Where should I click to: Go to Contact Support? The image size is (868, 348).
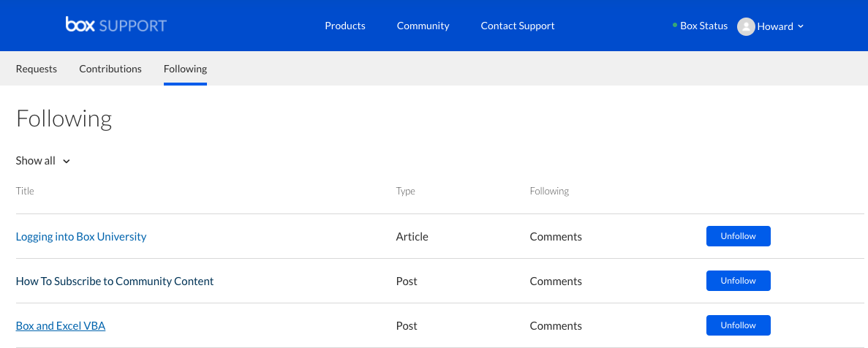click(518, 26)
